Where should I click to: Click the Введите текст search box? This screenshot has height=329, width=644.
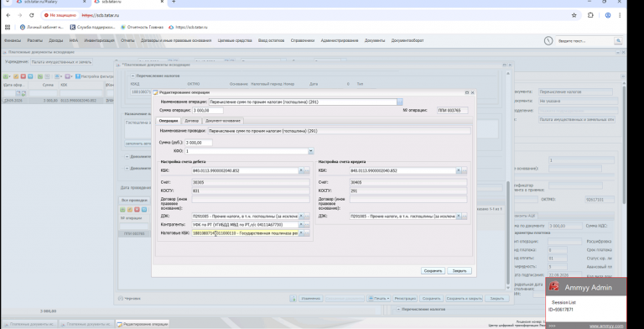(x=584, y=41)
